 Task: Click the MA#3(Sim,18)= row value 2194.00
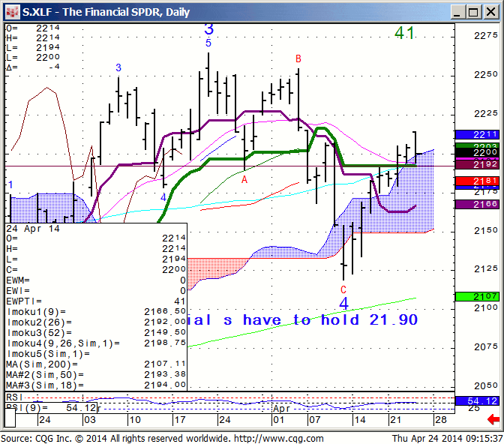[165, 385]
